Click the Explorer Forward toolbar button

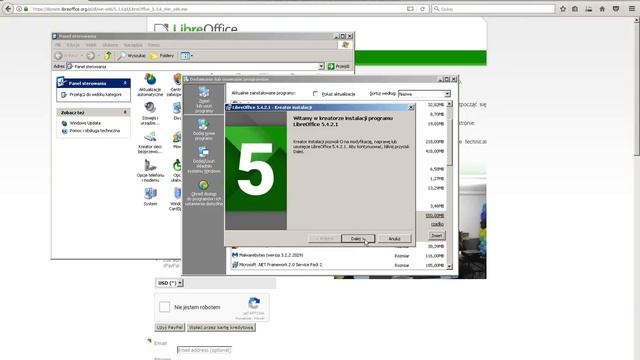[x=91, y=56]
